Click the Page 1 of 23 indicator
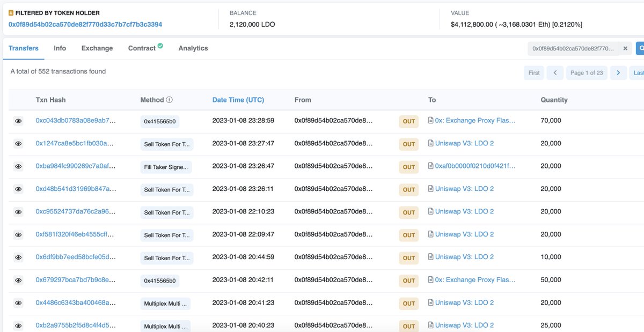The image size is (644, 332). [x=587, y=73]
